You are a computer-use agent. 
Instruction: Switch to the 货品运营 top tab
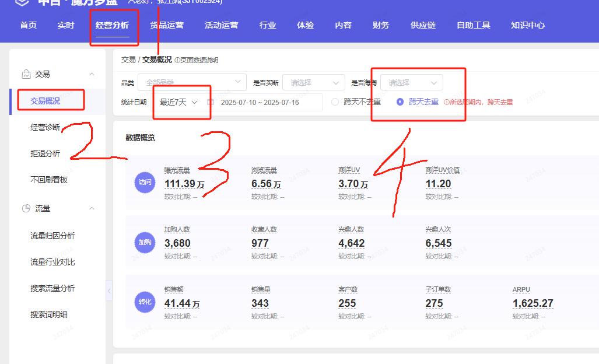(x=166, y=25)
